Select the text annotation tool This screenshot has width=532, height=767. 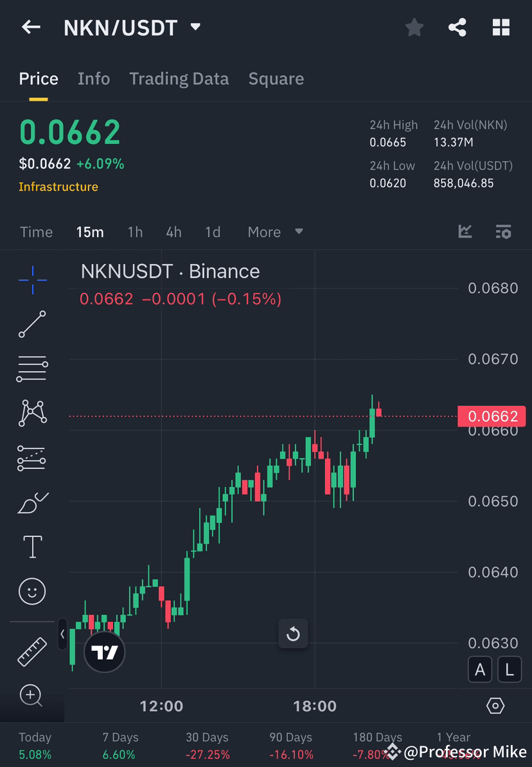pos(32,547)
